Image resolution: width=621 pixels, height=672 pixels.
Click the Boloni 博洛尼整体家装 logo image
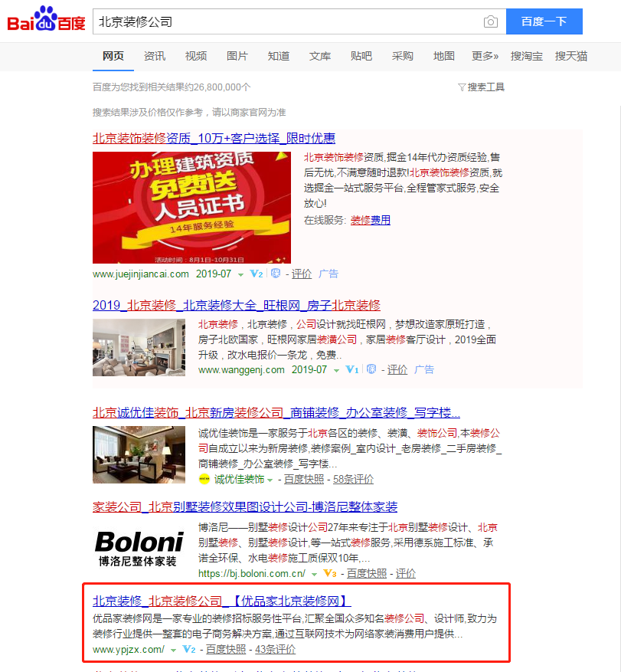click(x=139, y=549)
